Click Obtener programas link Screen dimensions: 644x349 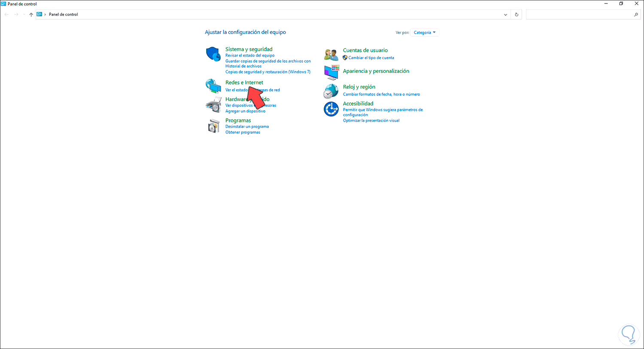tap(243, 132)
